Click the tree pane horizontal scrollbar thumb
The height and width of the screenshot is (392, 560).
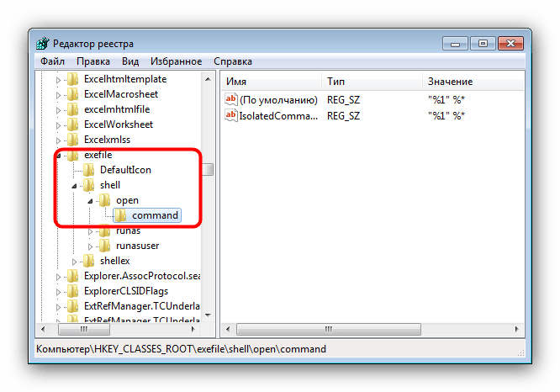[x=83, y=329]
